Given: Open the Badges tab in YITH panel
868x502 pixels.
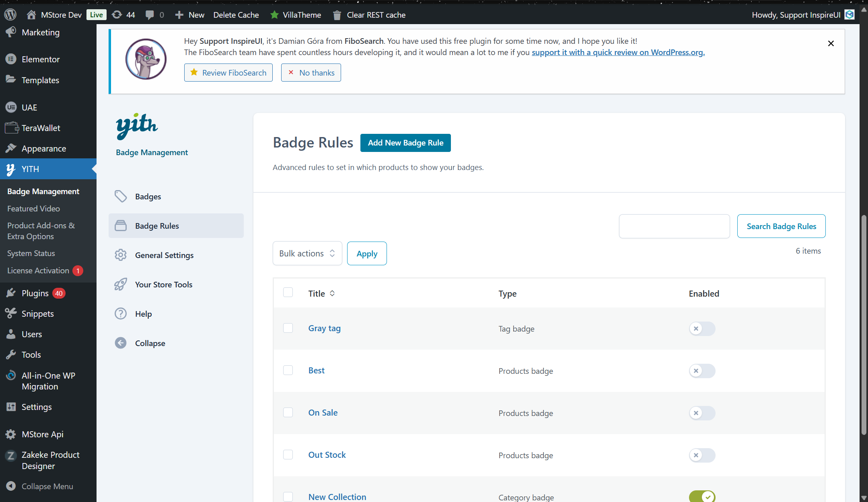Looking at the screenshot, I should [148, 197].
